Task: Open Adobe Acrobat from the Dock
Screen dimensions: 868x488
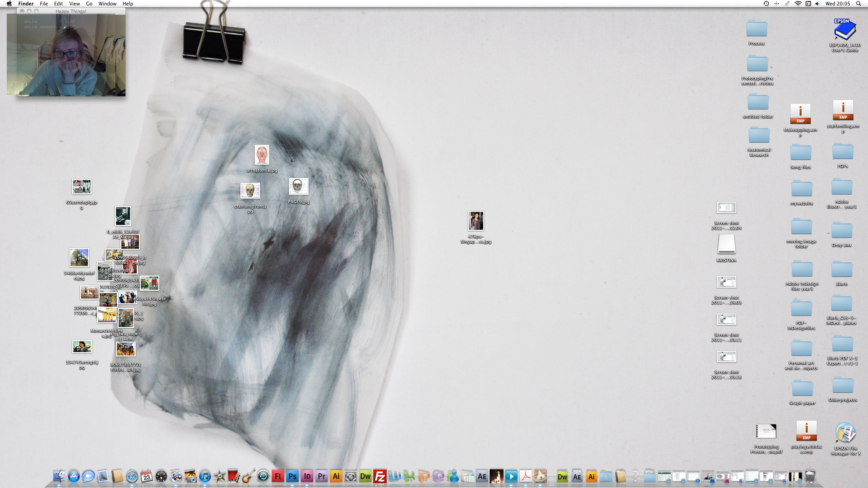Action: tap(526, 476)
